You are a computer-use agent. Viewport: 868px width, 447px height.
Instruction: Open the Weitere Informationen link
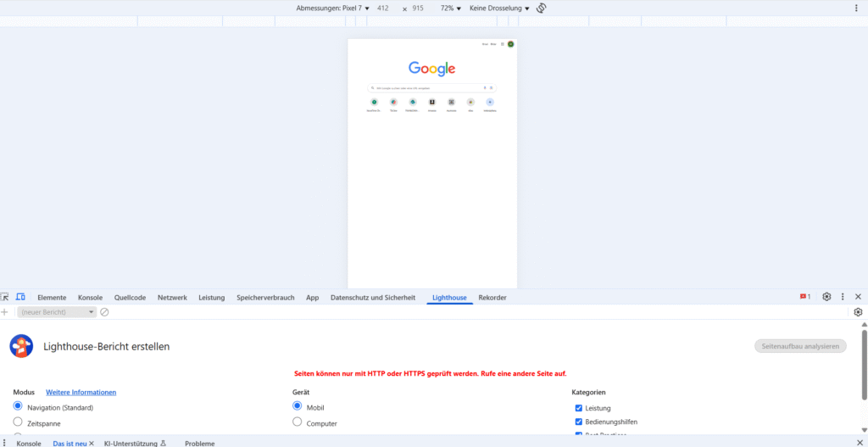pyautogui.click(x=81, y=392)
